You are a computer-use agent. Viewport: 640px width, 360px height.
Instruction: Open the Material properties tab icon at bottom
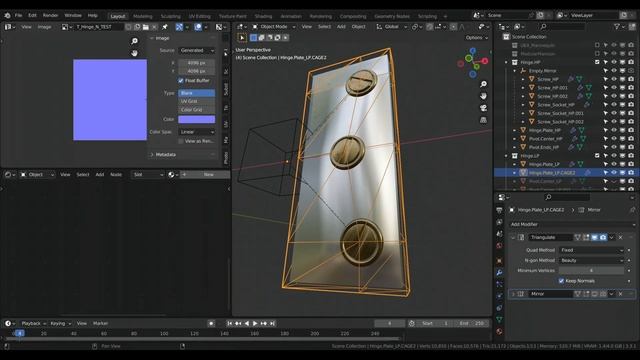(499, 331)
